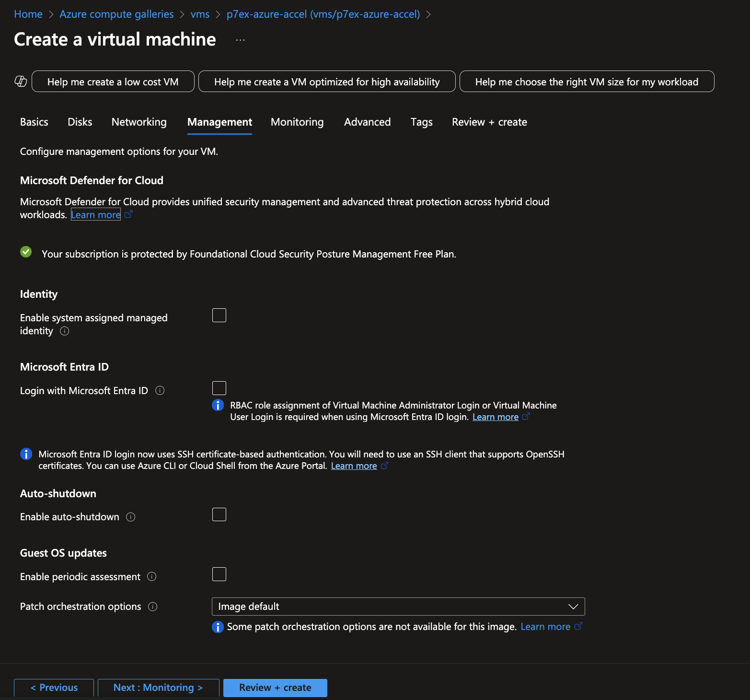Open the Advanced tab

click(x=367, y=122)
